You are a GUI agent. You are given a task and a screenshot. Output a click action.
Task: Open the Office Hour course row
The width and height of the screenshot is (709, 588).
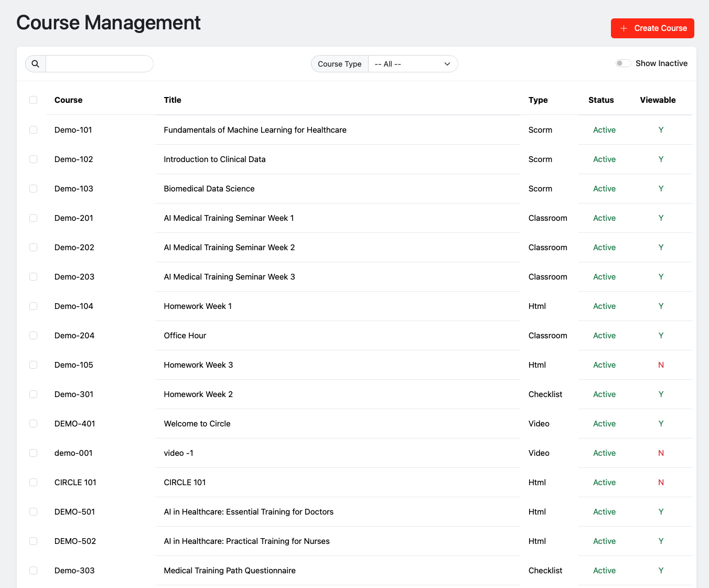185,336
